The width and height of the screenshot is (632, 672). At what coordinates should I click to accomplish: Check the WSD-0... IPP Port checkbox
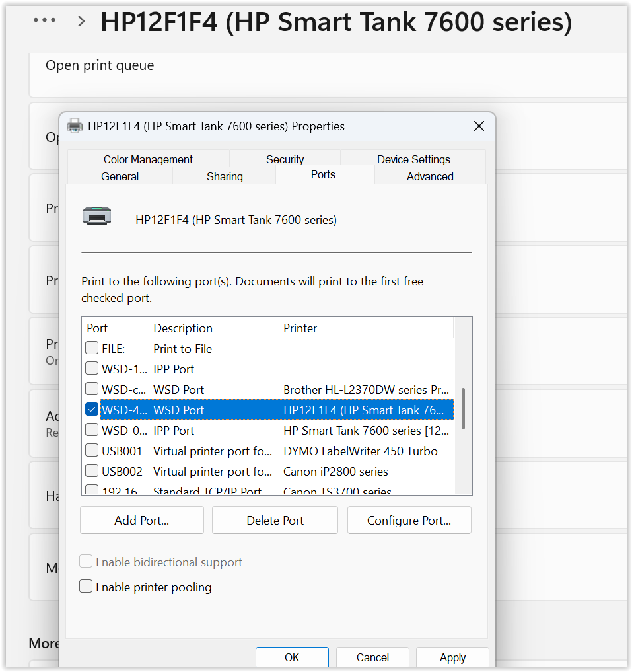point(92,430)
